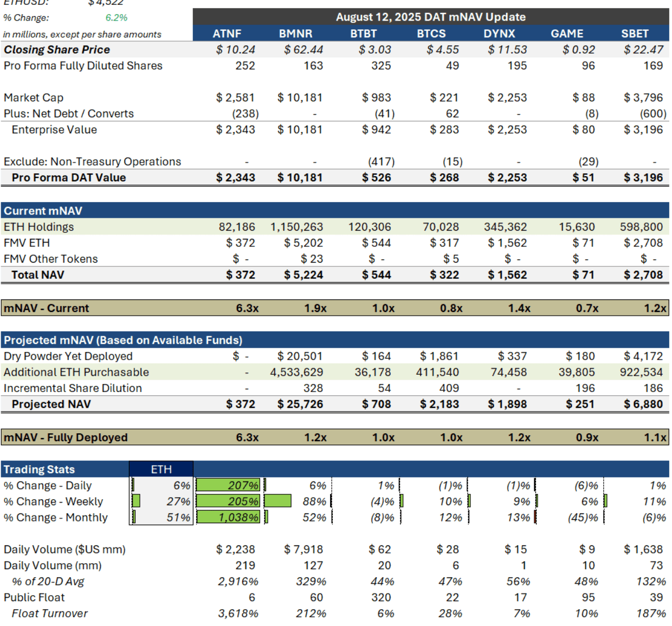This screenshot has width=672, height=626.
Task: Click SBET projected NAV $ 6,880
Action: point(643,404)
